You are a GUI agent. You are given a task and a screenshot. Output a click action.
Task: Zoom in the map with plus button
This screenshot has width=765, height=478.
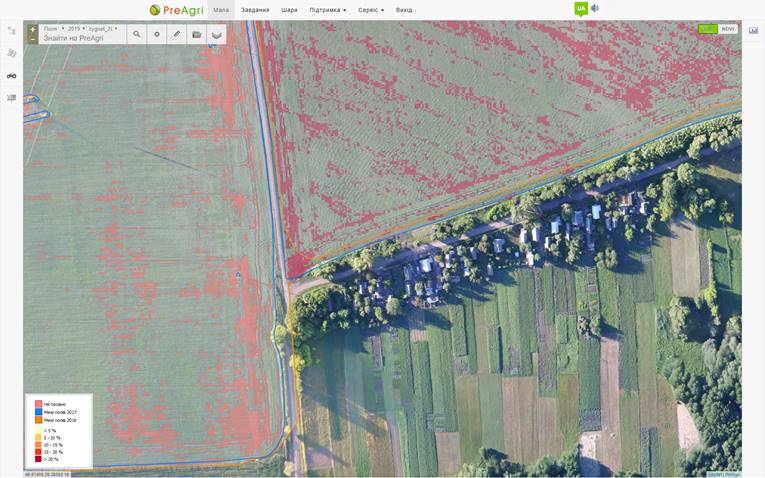(32, 29)
